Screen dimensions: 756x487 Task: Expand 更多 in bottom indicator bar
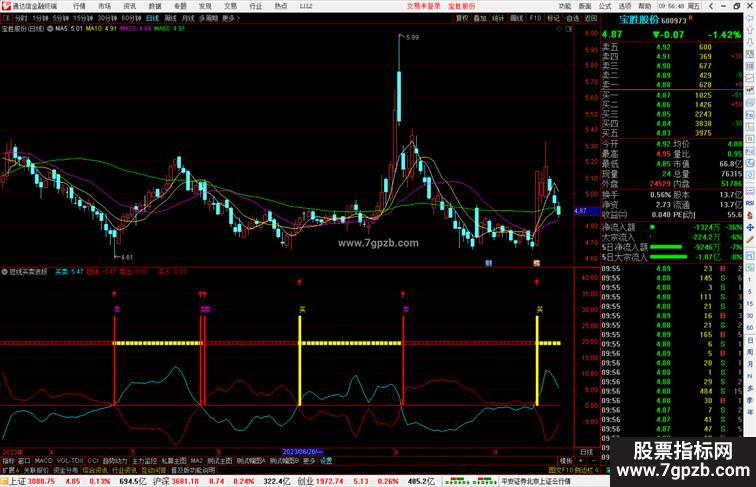(x=309, y=461)
